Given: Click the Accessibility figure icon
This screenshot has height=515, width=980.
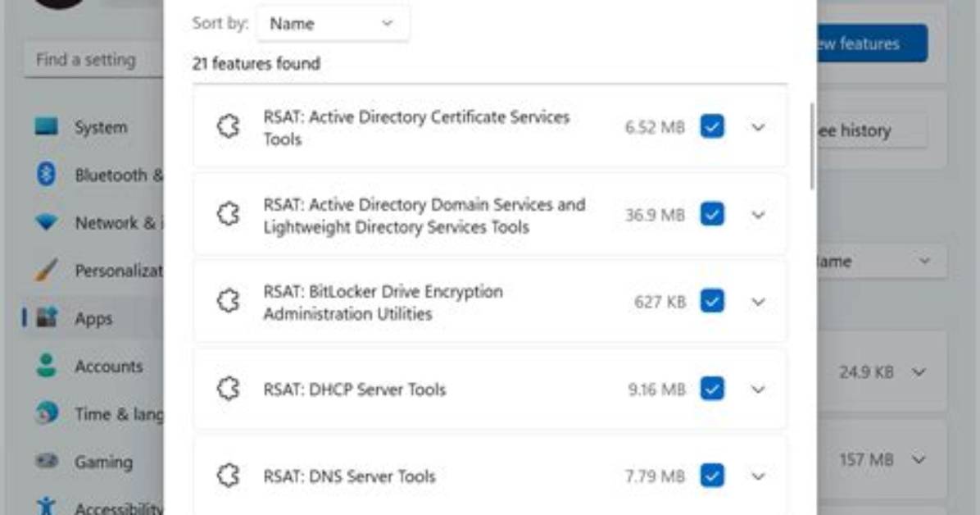Looking at the screenshot, I should (x=46, y=506).
